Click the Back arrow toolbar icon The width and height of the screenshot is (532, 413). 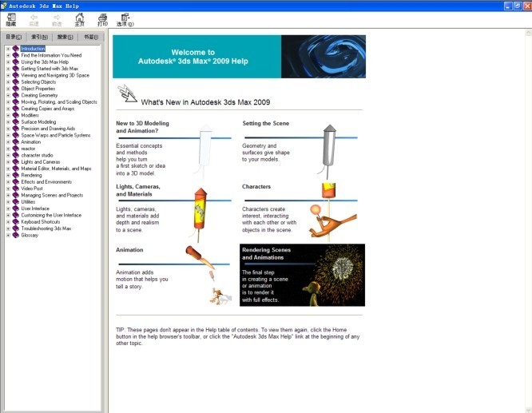(x=34, y=20)
